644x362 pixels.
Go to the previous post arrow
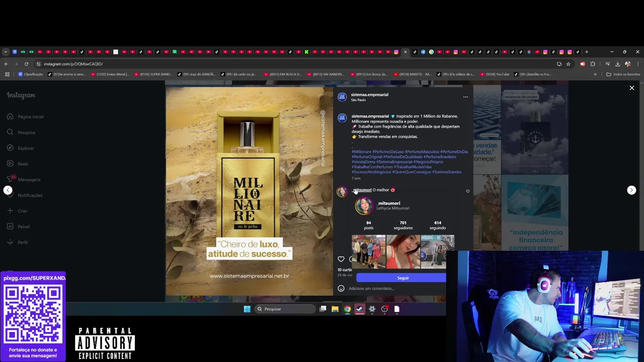(8, 190)
